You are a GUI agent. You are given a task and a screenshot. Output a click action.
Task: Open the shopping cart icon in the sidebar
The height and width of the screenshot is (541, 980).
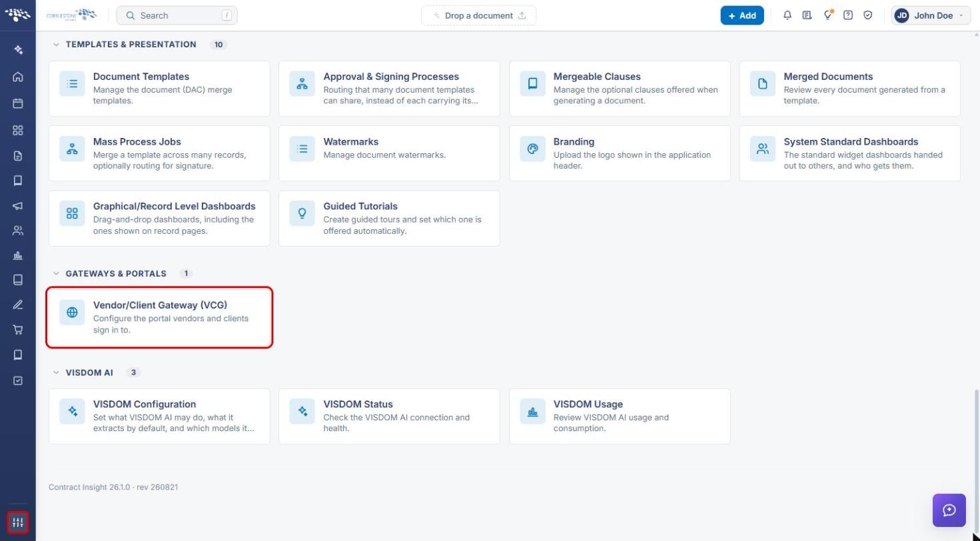[18, 330]
